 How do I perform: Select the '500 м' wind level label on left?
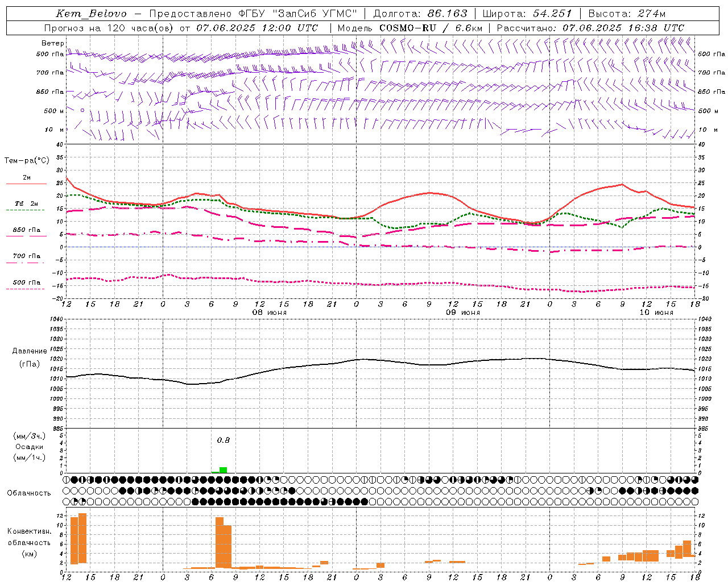tap(54, 111)
